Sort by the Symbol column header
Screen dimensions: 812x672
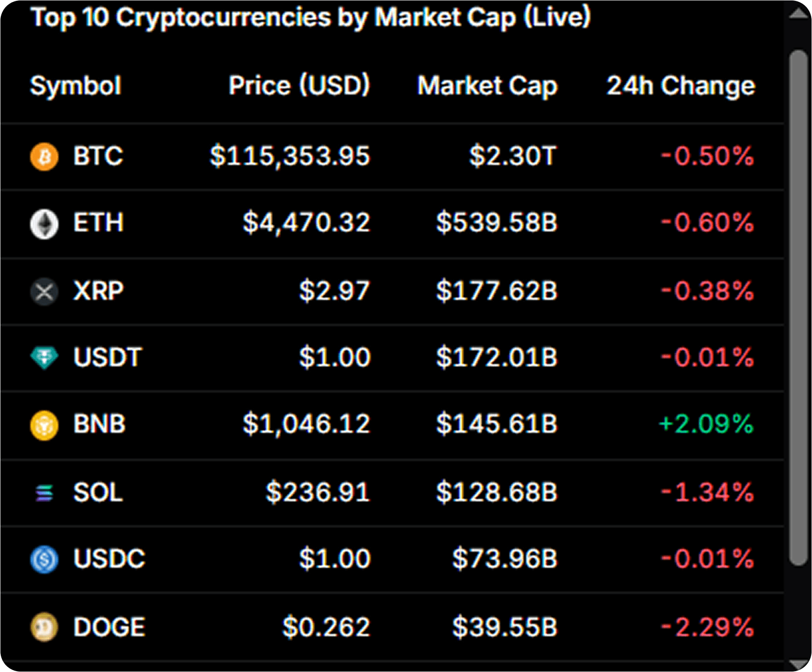click(x=75, y=86)
